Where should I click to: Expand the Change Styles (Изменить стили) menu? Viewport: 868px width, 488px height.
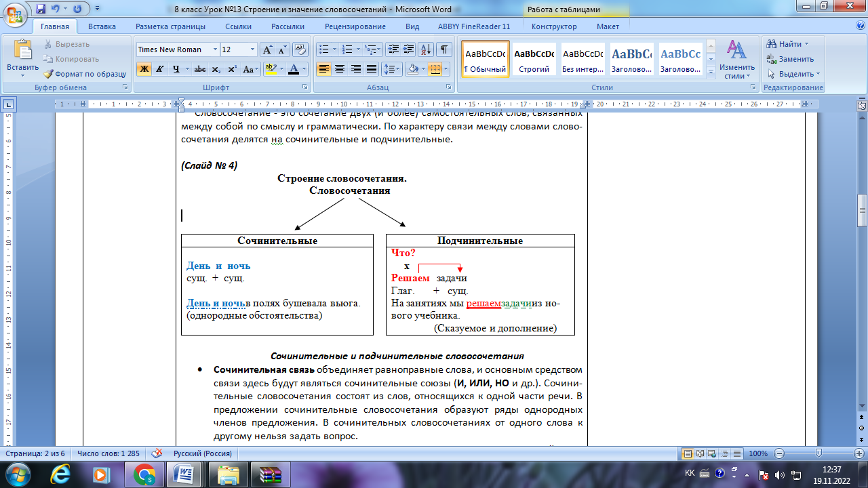[737, 60]
